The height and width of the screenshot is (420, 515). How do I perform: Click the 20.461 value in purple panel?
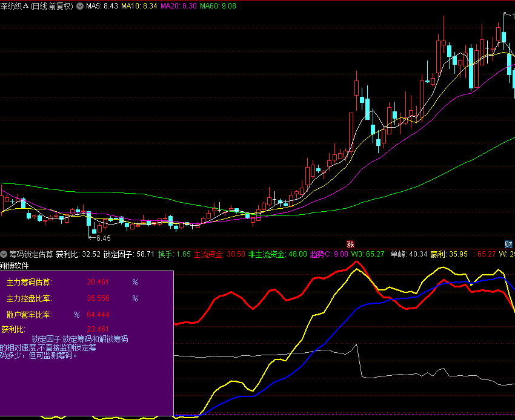pyautogui.click(x=98, y=282)
